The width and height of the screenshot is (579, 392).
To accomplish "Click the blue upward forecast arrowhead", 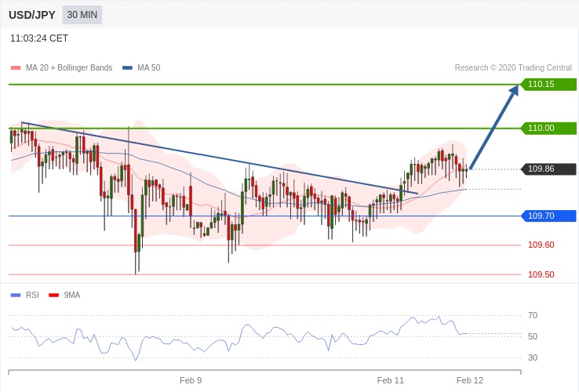I will click(x=513, y=90).
